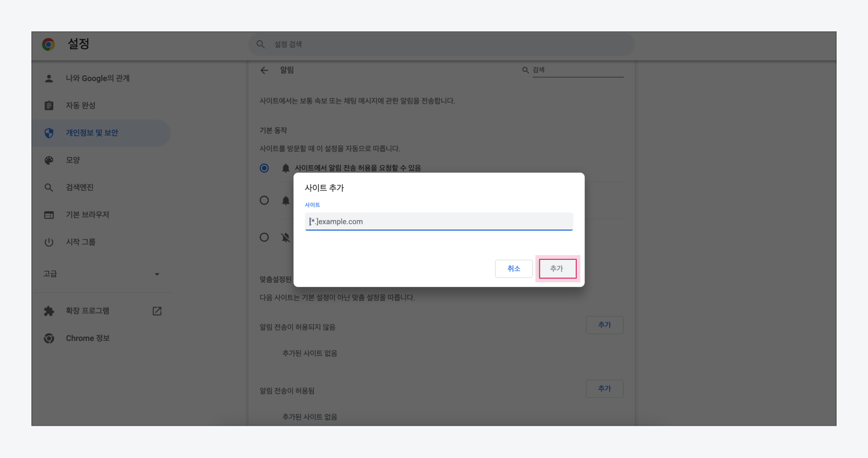The height and width of the screenshot is (458, 868).
Task: Click the puzzle piece icon for 확장 프로그램
Action: coord(49,311)
